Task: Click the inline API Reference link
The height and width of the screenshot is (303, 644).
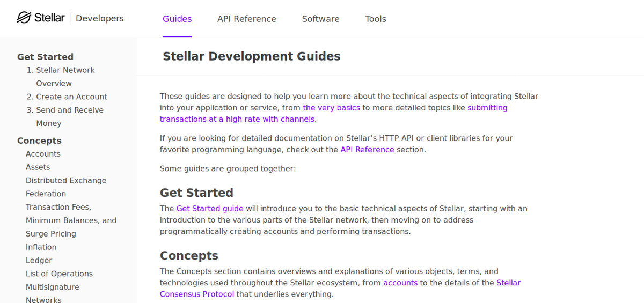Action: 367,150
